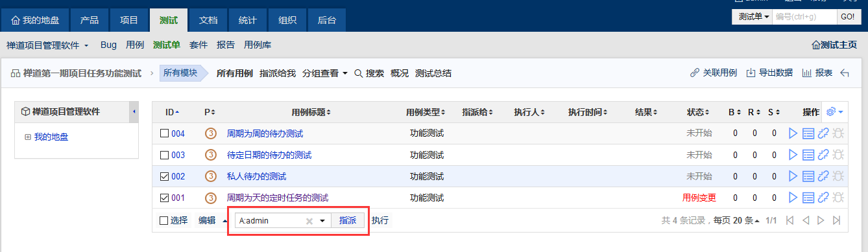The height and width of the screenshot is (252, 868).
Task: Run test case 001 with play icon
Action: coord(792,198)
